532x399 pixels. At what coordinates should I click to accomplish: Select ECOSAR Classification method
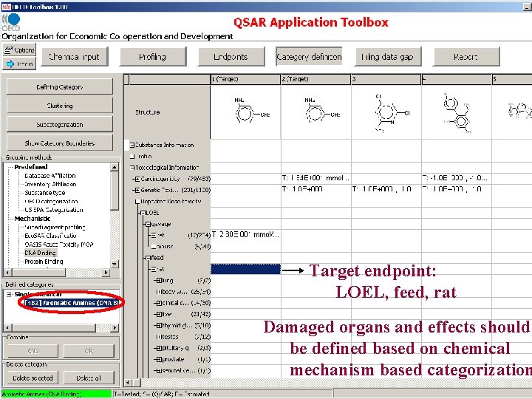tap(50, 236)
